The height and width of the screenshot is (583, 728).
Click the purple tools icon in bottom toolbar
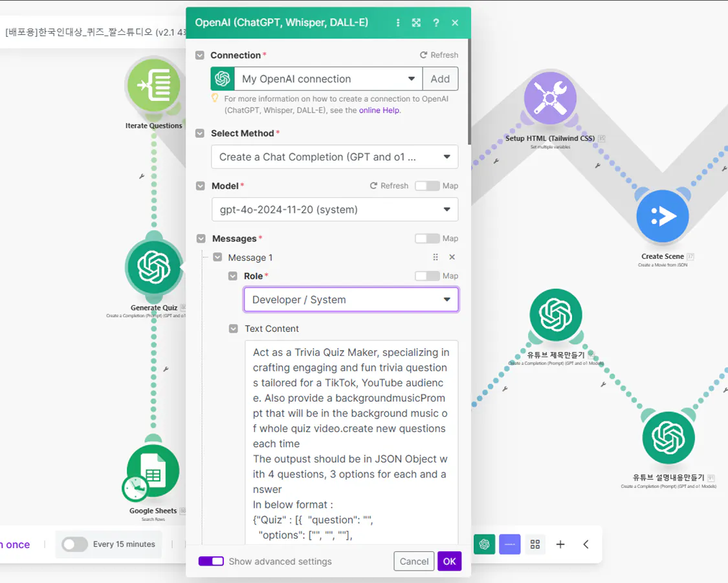click(x=509, y=544)
